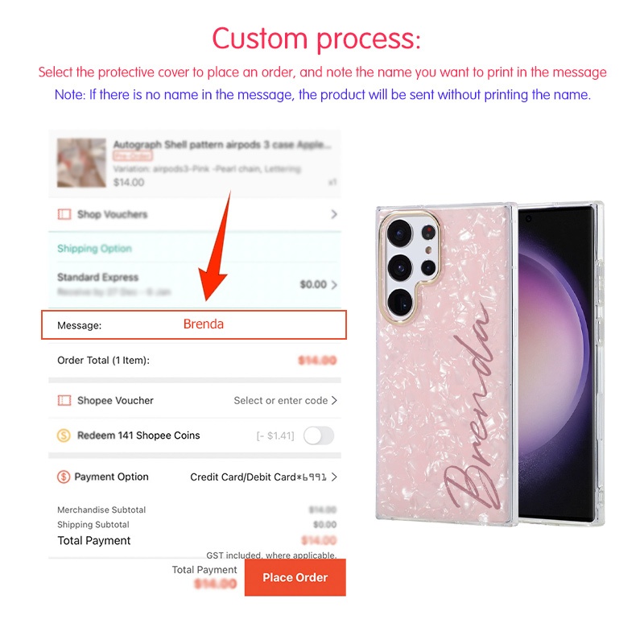Screen dimensions: 644x644
Task: Click the red arrow pointing to Message
Action: tap(214, 246)
